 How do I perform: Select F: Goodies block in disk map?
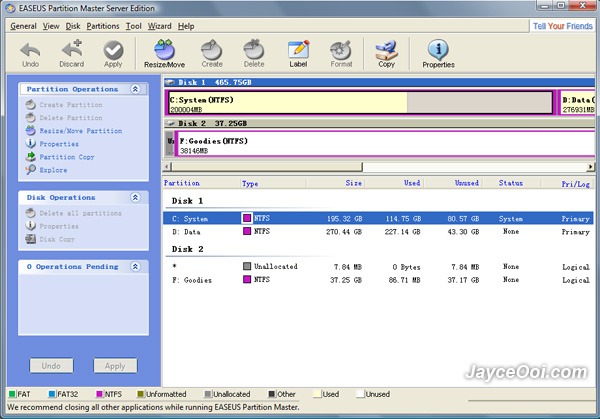click(x=385, y=144)
